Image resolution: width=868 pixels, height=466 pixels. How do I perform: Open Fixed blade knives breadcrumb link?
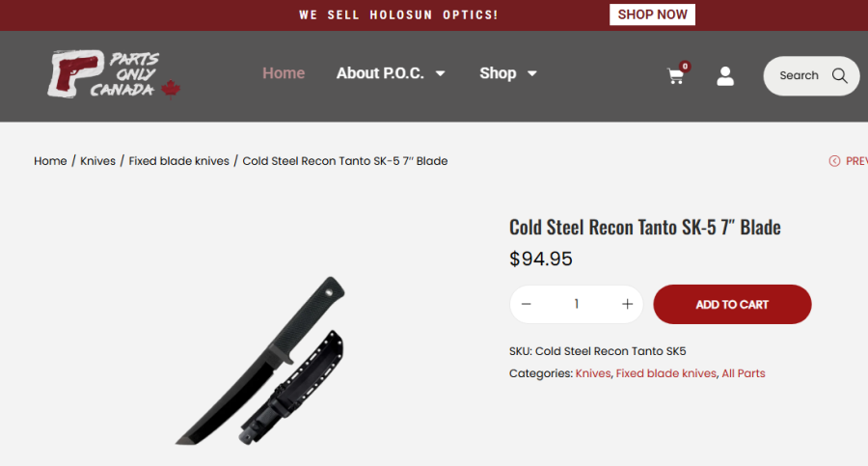coord(178,161)
